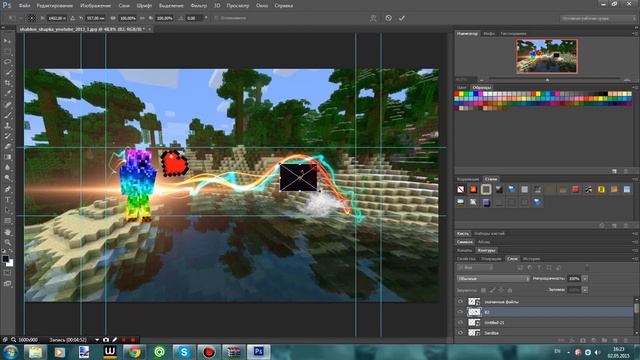Select the Pen tool
Image resolution: width=640 pixels, height=360 pixels.
[7, 189]
